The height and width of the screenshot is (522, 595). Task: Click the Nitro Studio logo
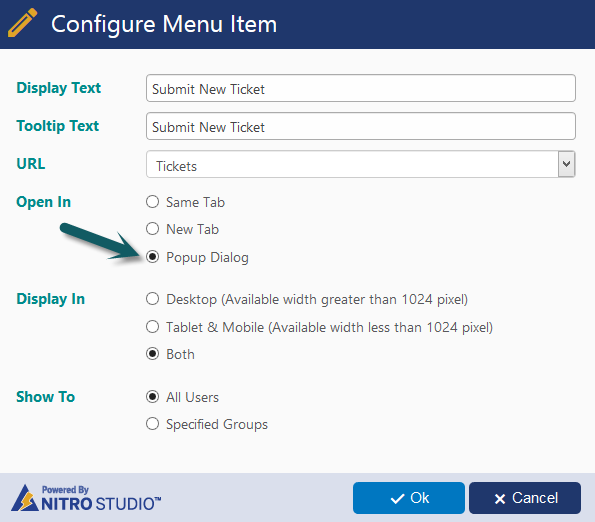tap(86, 498)
